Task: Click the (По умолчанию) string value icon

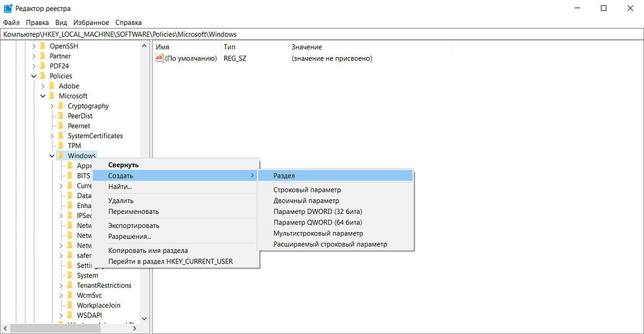Action: [160, 58]
